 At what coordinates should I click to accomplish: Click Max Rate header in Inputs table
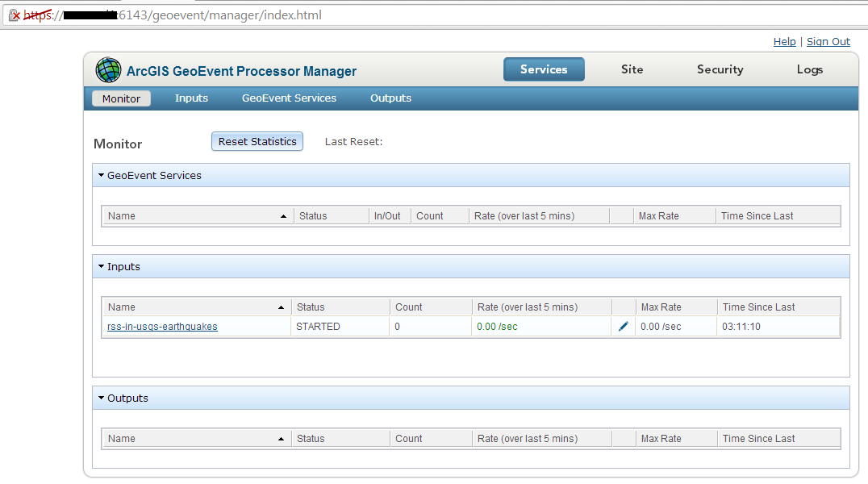[677, 307]
